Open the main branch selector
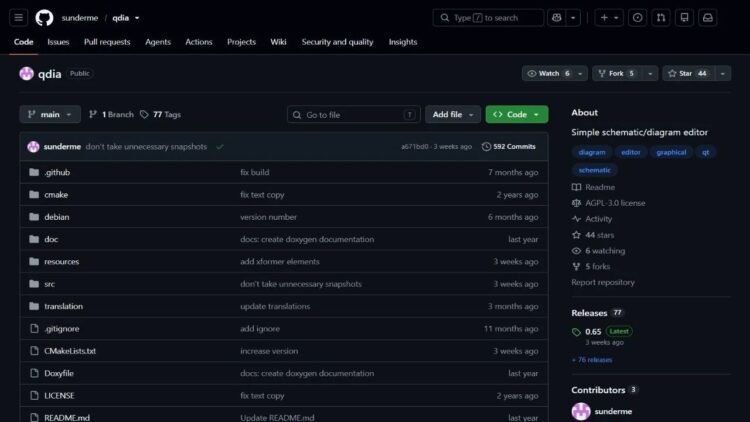The width and height of the screenshot is (750, 422). click(50, 114)
